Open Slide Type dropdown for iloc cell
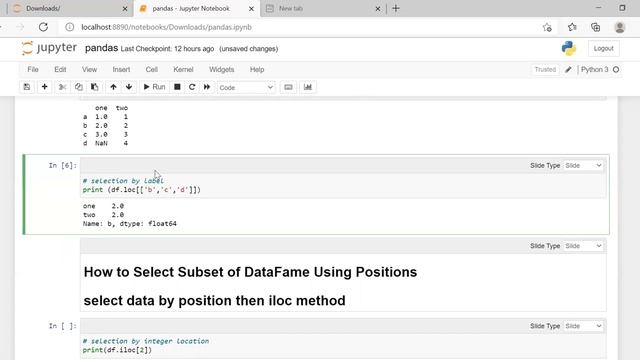Viewport: 640px width, 360px height. [583, 326]
